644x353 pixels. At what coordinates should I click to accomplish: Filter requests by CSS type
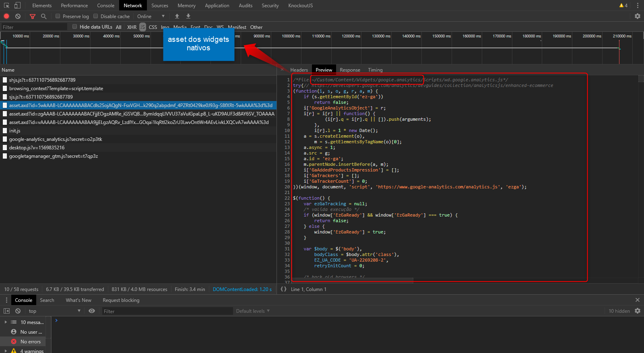[x=153, y=27]
